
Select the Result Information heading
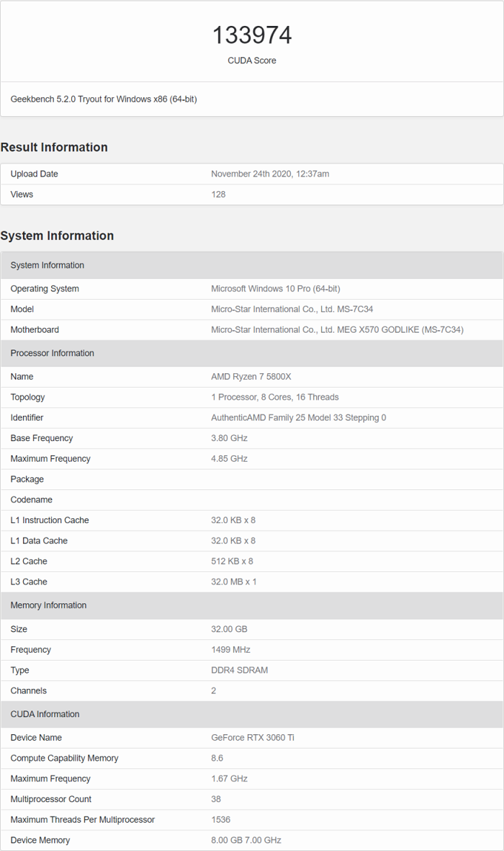tap(54, 147)
